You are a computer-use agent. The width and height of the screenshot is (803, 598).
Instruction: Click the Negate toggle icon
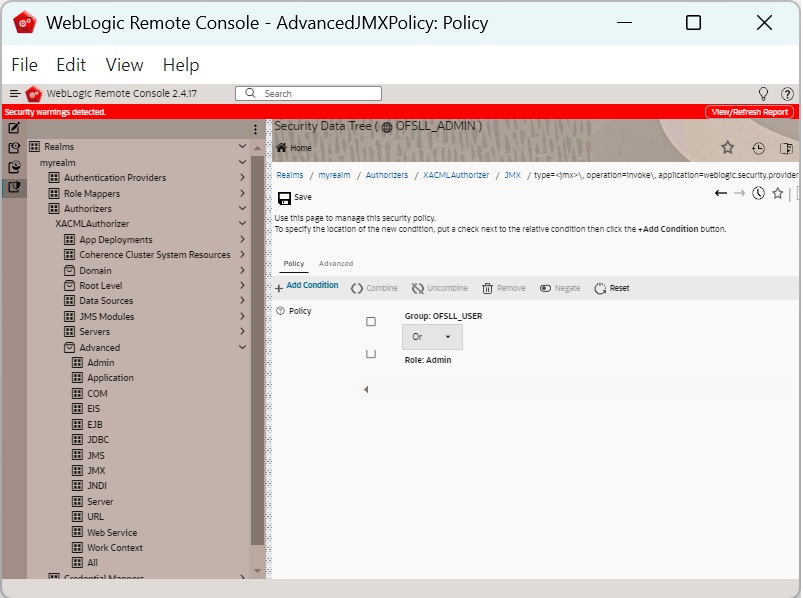coord(545,288)
